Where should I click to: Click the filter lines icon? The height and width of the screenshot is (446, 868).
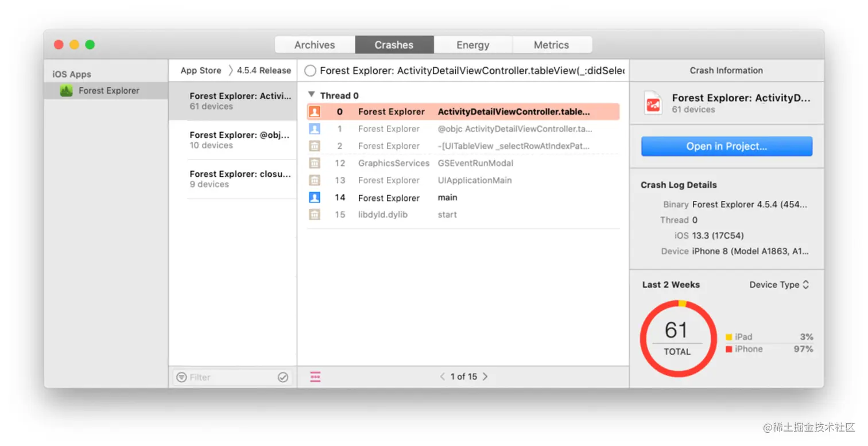pos(181,377)
